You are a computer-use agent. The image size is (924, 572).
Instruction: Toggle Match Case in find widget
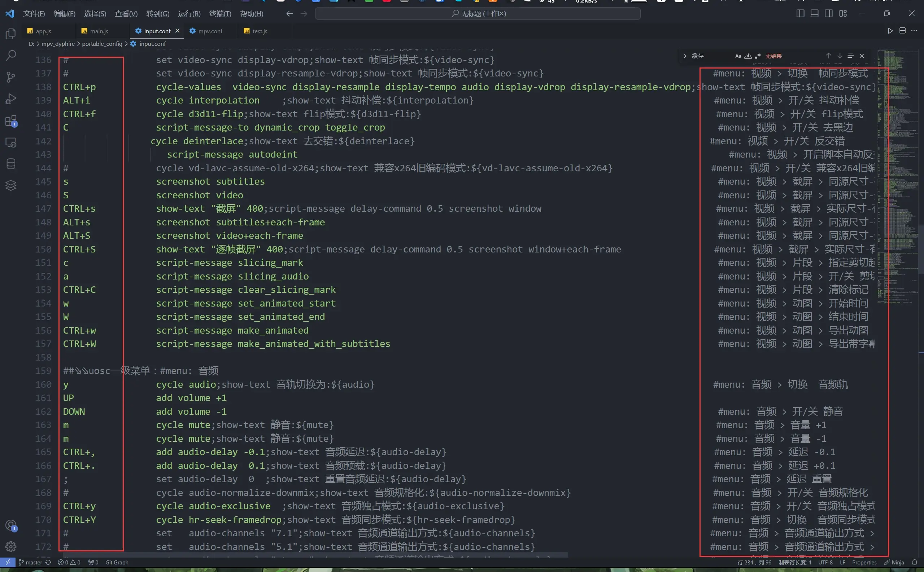(x=738, y=56)
